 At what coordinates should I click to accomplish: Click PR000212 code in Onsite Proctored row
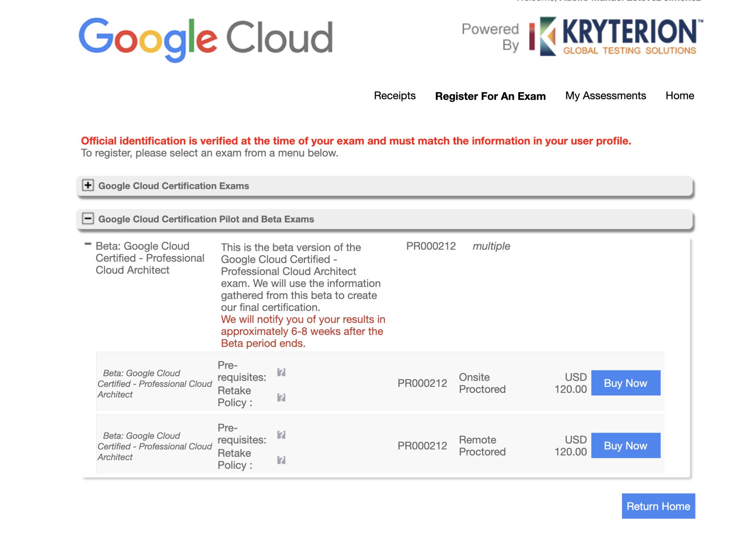(422, 383)
